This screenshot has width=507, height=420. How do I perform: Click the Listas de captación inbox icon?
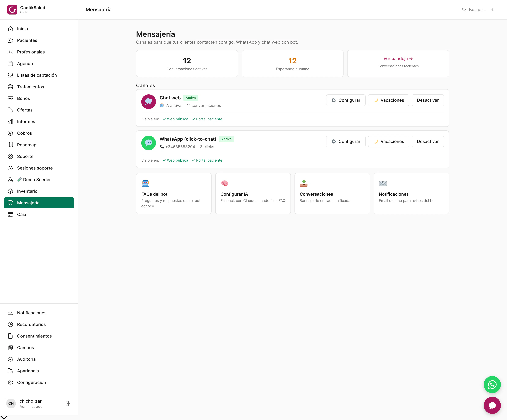[x=10, y=75]
